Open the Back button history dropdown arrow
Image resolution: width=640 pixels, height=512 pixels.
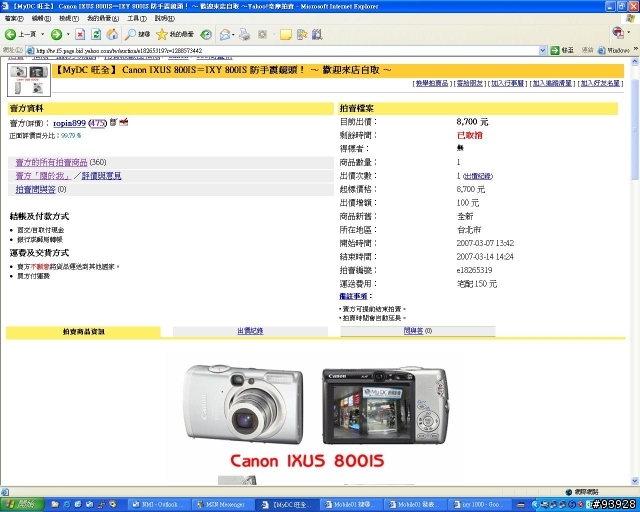tap(42, 34)
